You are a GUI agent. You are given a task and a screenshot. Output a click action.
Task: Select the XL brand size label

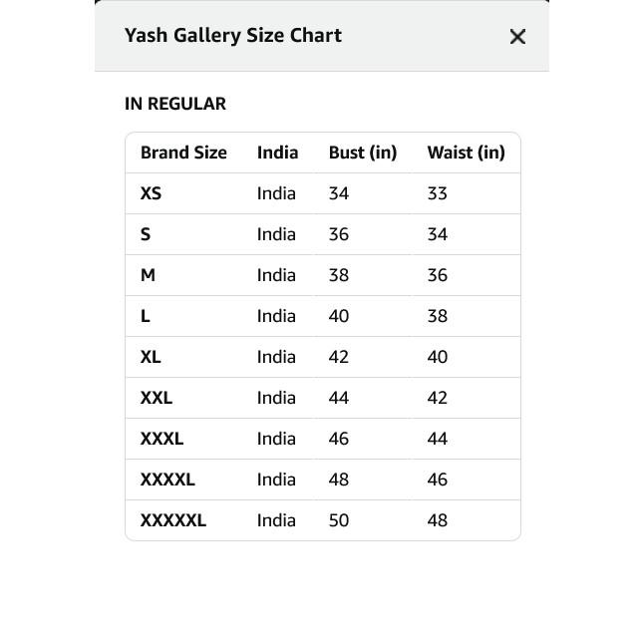click(151, 357)
